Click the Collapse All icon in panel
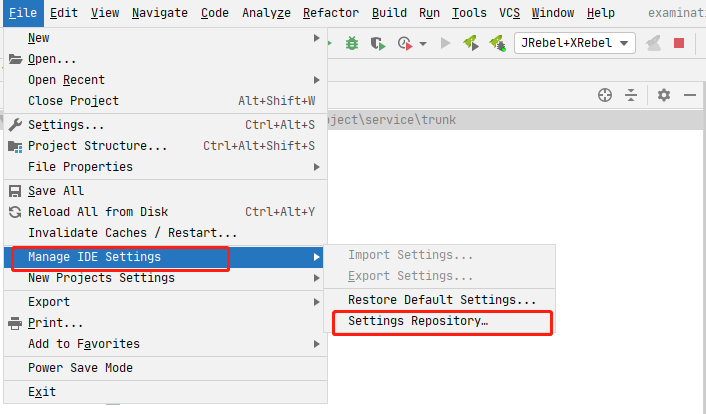Image resolution: width=706 pixels, height=414 pixels. click(x=631, y=95)
